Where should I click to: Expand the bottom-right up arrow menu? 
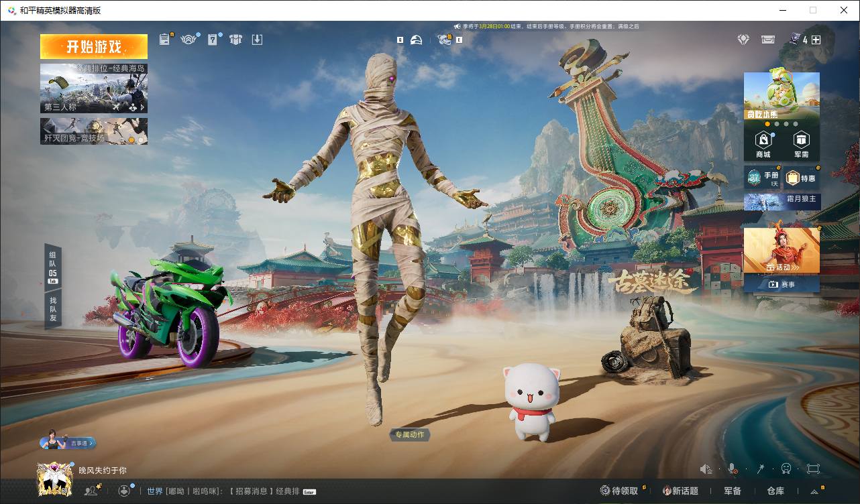(814, 491)
